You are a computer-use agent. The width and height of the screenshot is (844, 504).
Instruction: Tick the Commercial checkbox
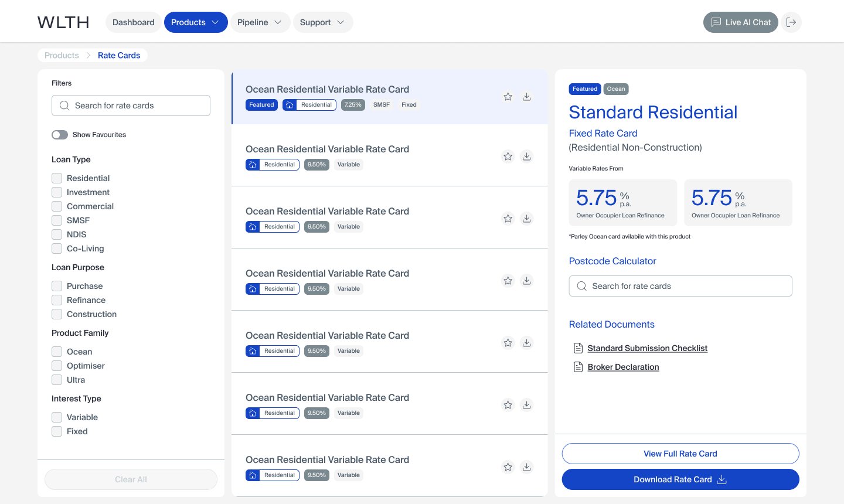click(x=57, y=206)
